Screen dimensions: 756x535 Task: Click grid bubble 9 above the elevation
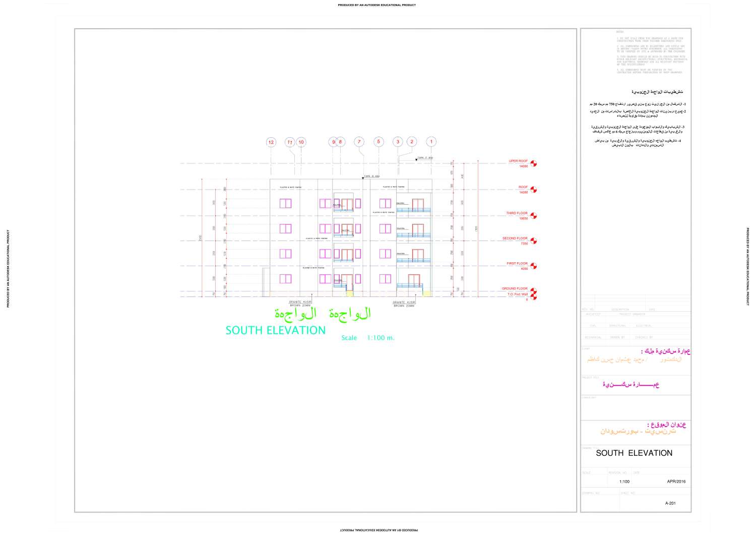(333, 142)
